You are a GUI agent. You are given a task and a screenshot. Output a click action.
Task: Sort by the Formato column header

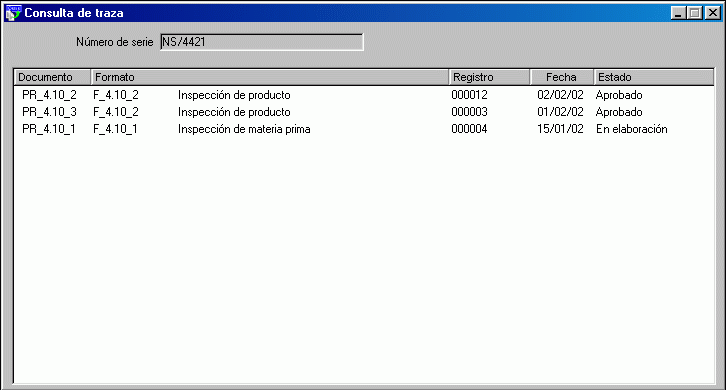pyautogui.click(x=269, y=77)
